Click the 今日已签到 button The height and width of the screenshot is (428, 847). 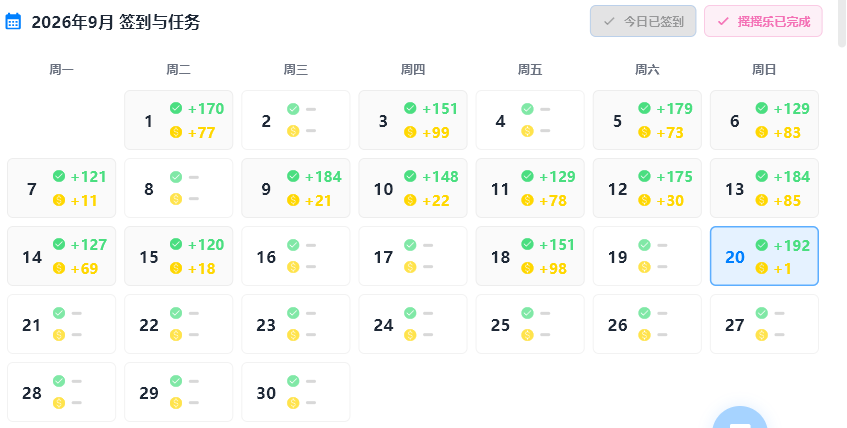643,21
